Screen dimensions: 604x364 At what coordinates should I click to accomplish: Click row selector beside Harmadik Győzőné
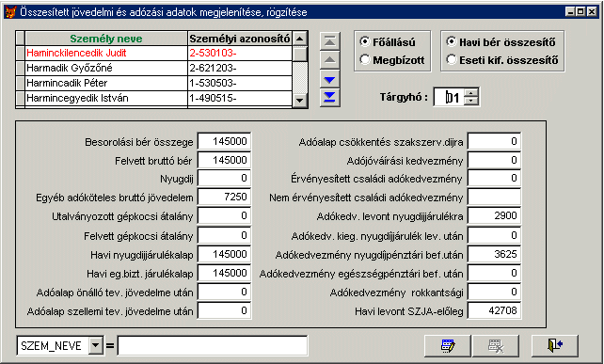click(21, 68)
